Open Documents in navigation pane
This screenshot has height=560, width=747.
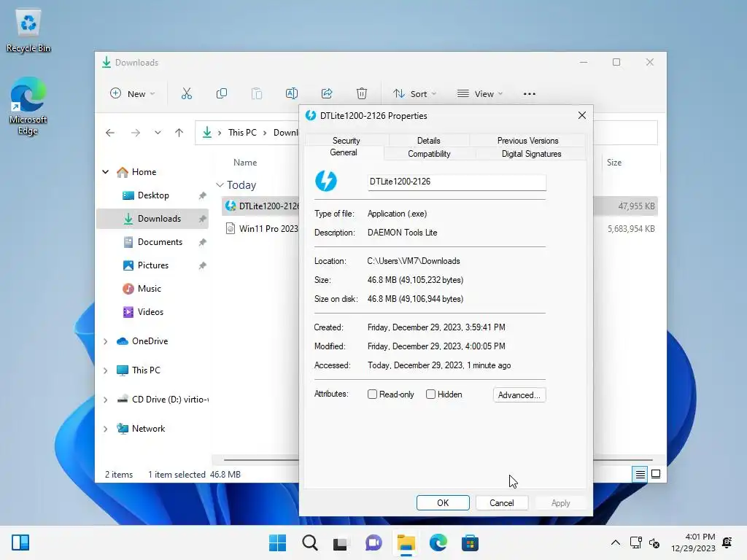[x=160, y=242]
